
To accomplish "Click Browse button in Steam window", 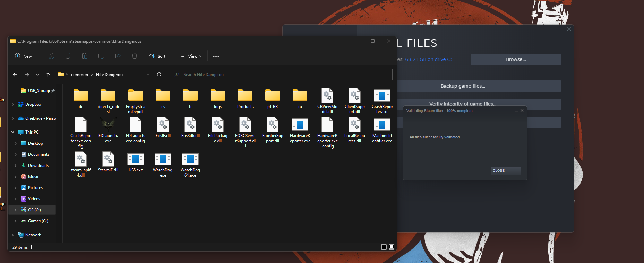I will point(516,59).
